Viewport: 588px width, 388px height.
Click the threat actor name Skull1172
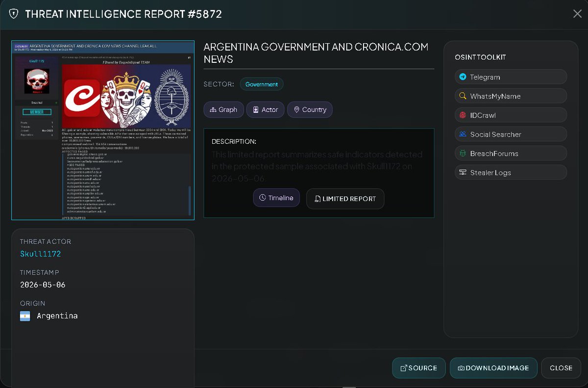tap(40, 254)
